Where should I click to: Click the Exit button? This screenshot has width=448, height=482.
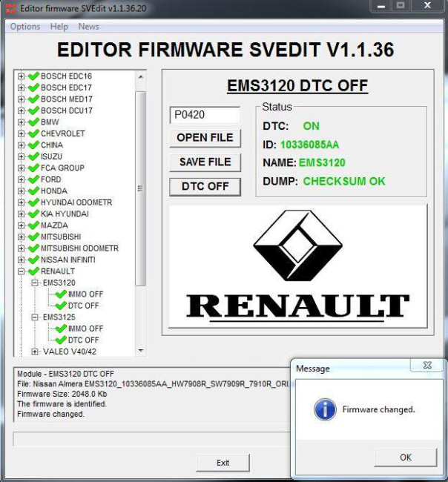click(x=223, y=463)
